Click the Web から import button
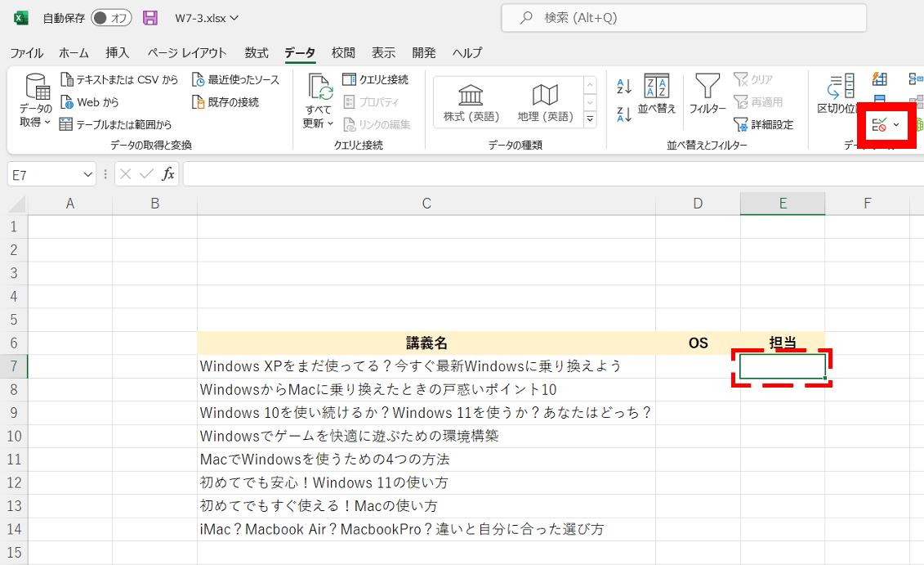Screen dimensions: 924x565 click(x=90, y=102)
